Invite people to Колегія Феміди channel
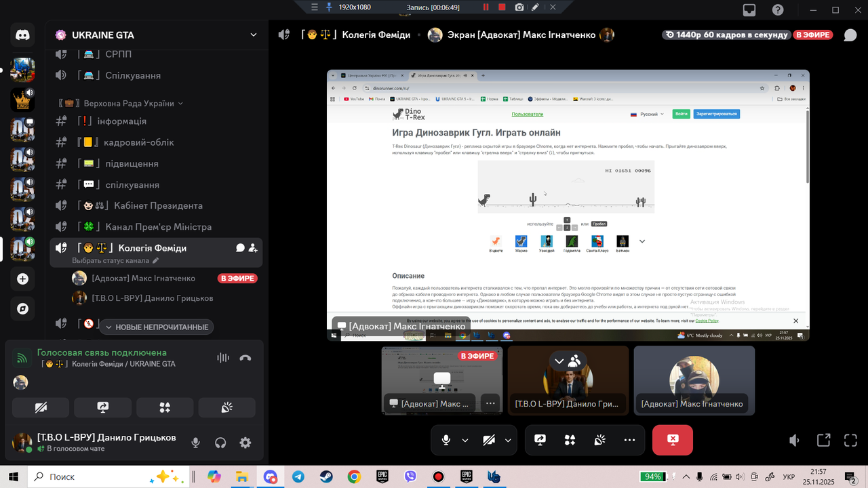Screen dimensions: 868x488 coord(253,248)
